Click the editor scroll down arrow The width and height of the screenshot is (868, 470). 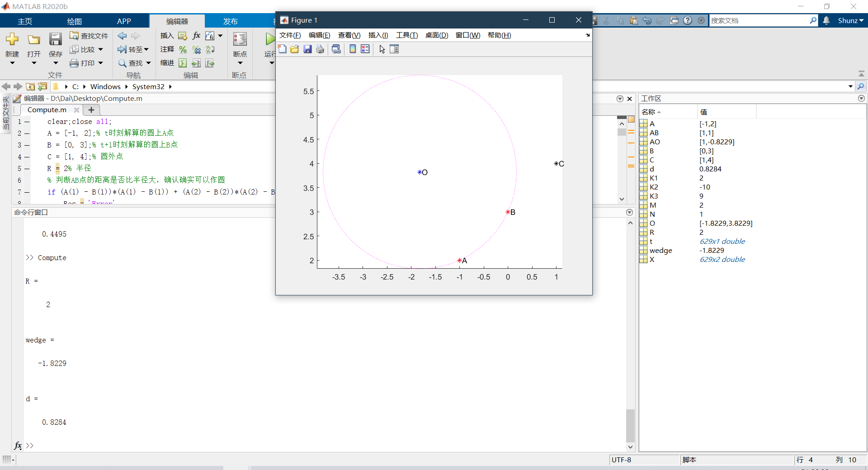tap(622, 199)
